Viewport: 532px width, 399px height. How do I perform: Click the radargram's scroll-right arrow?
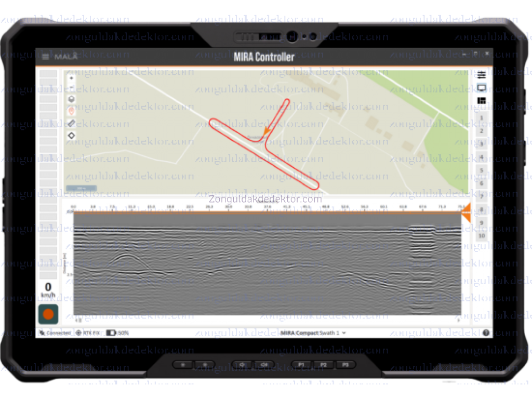point(458,320)
